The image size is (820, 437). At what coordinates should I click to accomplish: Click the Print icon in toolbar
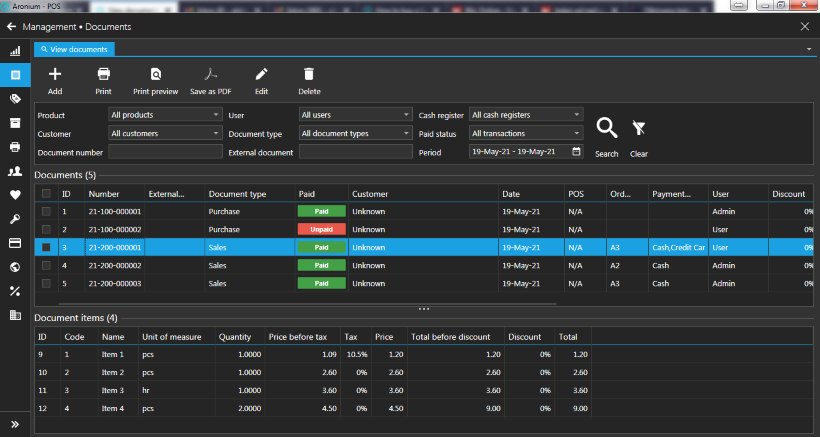pos(103,75)
